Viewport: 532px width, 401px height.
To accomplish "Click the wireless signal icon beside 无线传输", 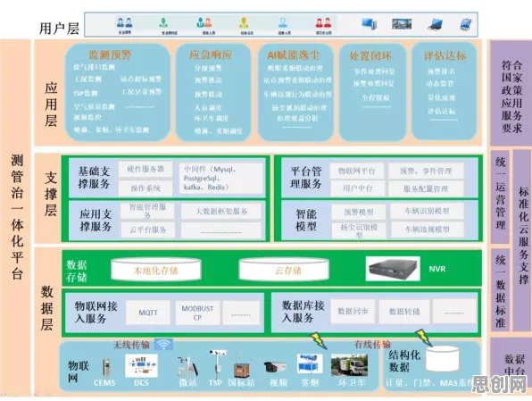I will [x=164, y=344].
